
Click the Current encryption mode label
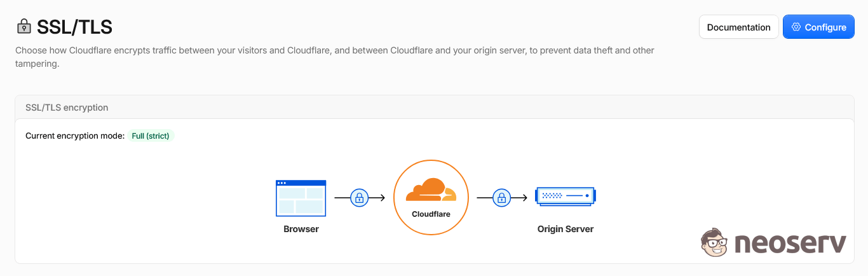coord(75,136)
